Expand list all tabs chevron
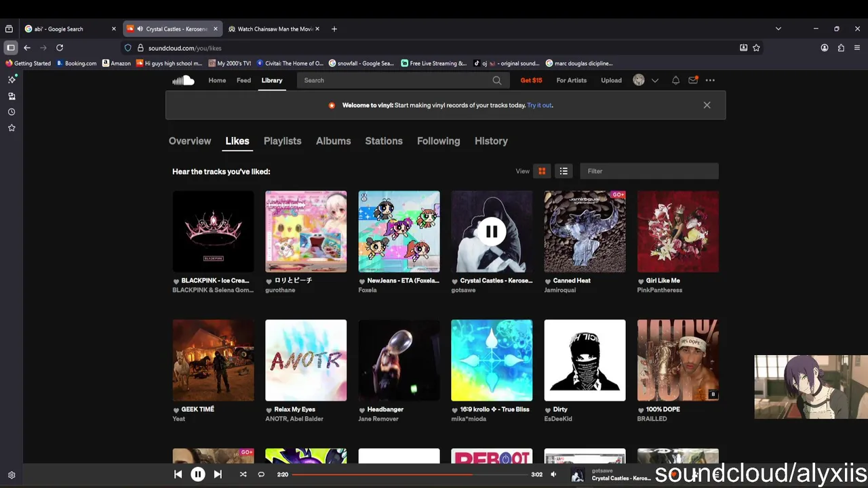 [x=778, y=29]
